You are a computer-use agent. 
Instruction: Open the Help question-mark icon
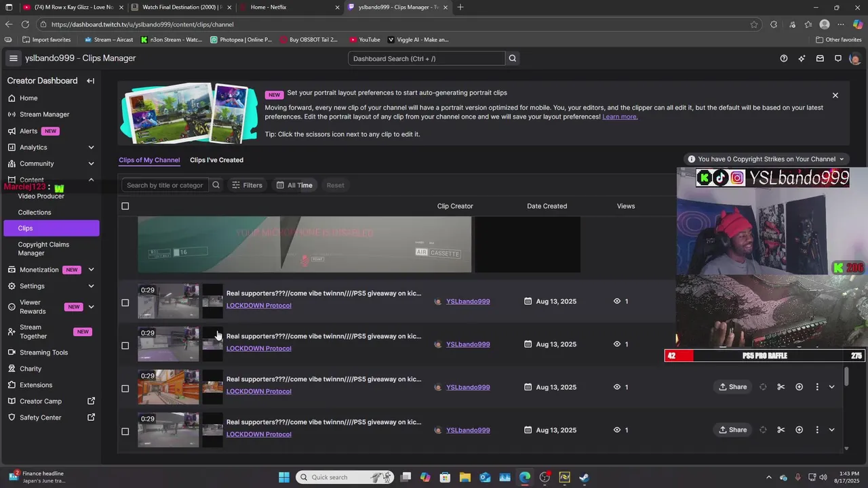coord(784,58)
